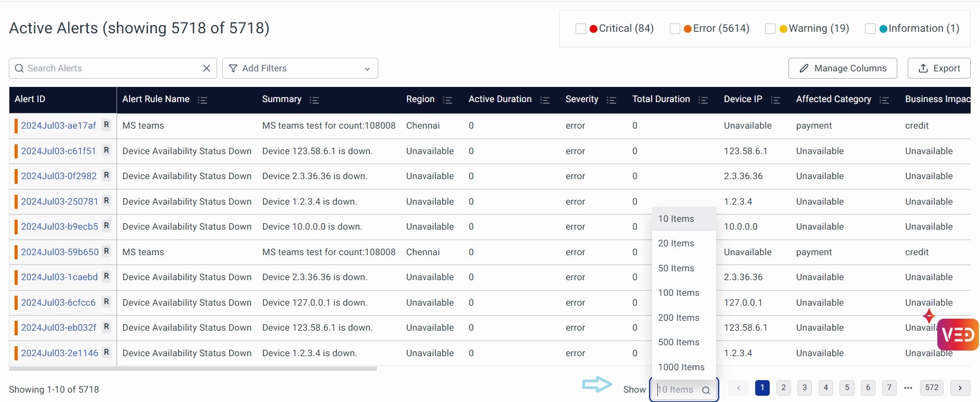The height and width of the screenshot is (402, 980).
Task: Click the Active Duration column filter icon
Action: [x=544, y=100]
